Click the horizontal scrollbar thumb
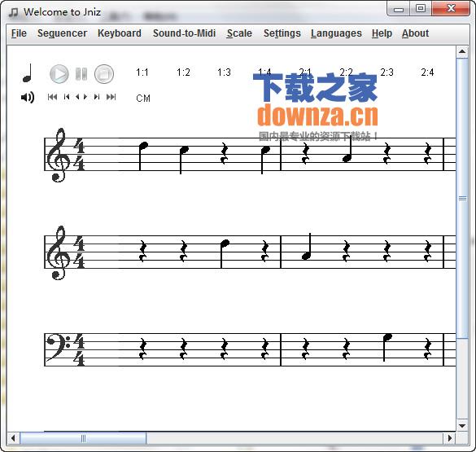Viewport: 476px width, 452px height. [x=83, y=438]
